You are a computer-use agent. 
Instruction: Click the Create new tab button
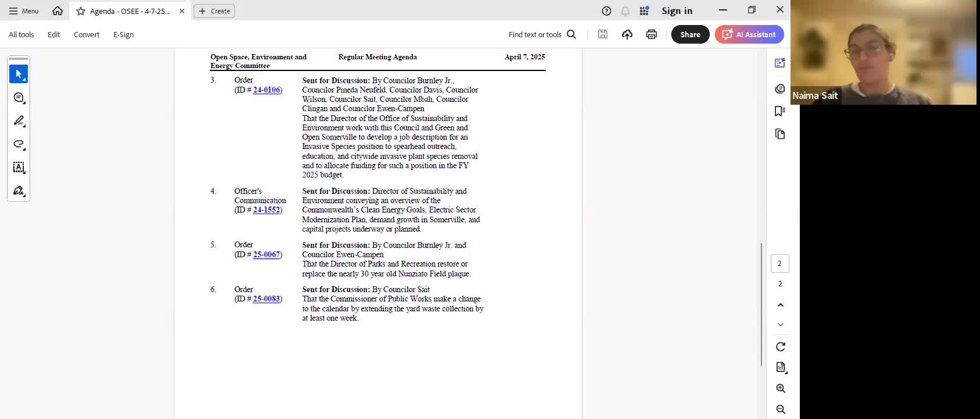214,11
